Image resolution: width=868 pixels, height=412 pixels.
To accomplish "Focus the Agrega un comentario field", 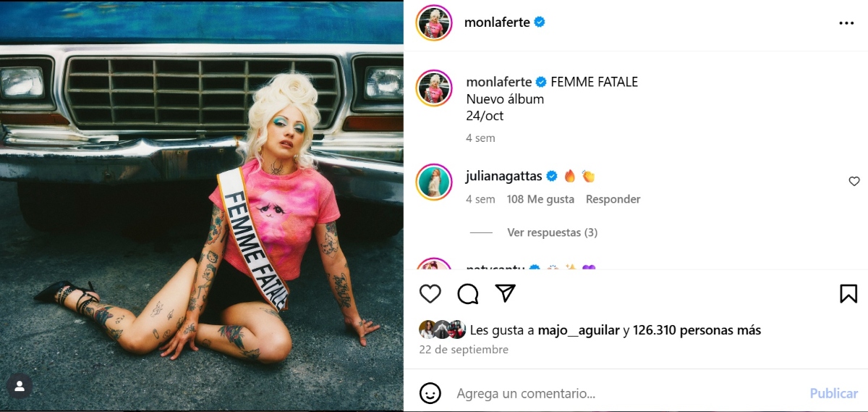I will click(628, 394).
